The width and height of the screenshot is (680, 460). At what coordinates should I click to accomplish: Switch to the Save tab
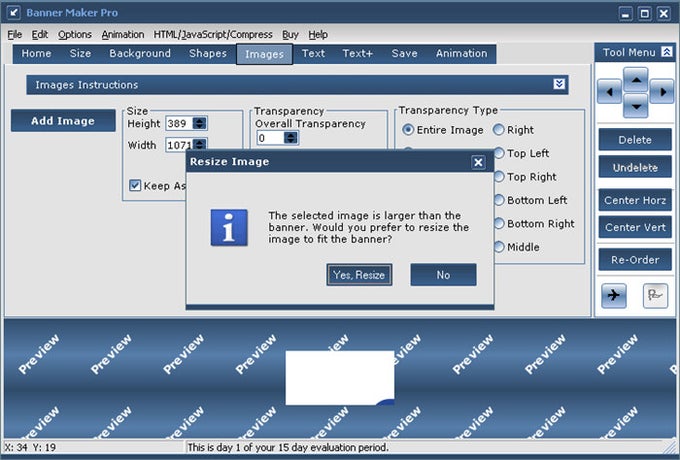(x=404, y=53)
